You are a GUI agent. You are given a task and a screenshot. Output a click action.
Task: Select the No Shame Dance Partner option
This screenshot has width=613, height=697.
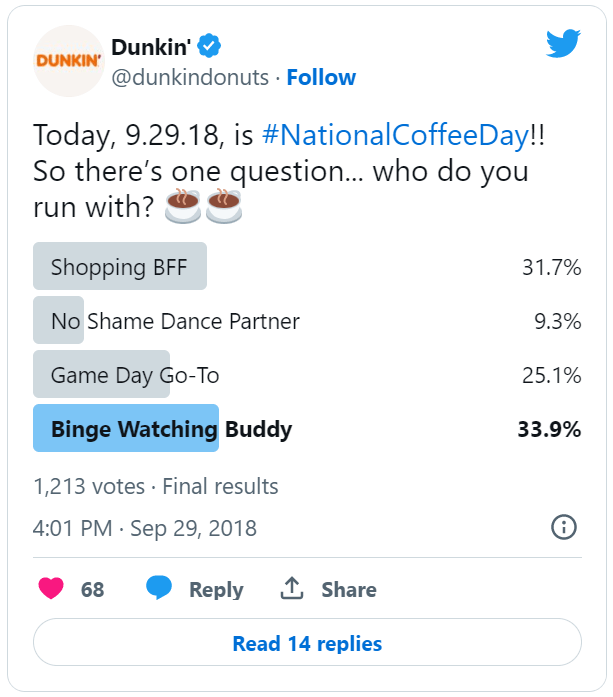[175, 321]
